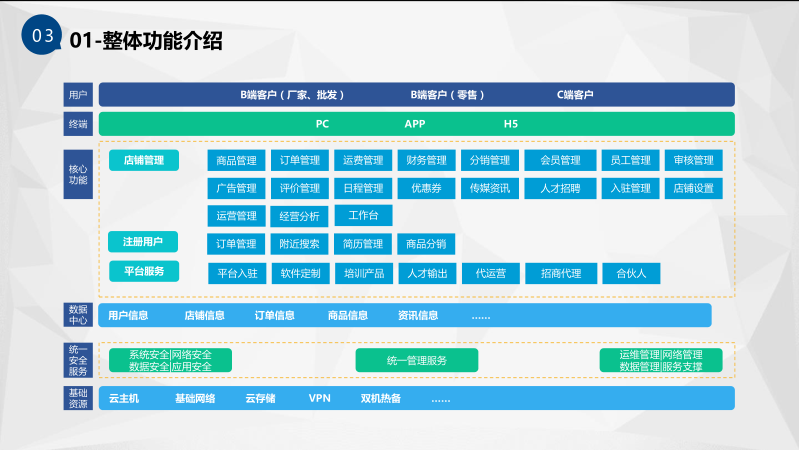Select B端客户（厂家、批发）text

tap(292, 95)
